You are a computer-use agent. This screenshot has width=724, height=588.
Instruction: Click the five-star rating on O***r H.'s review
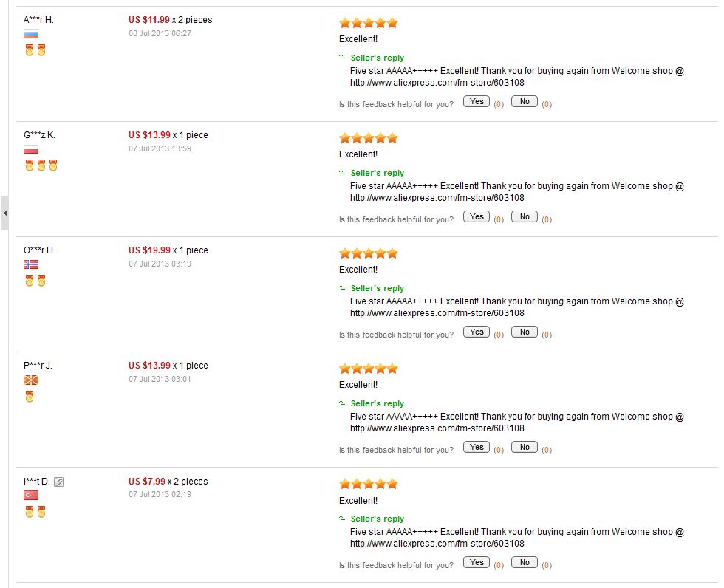coord(369,253)
